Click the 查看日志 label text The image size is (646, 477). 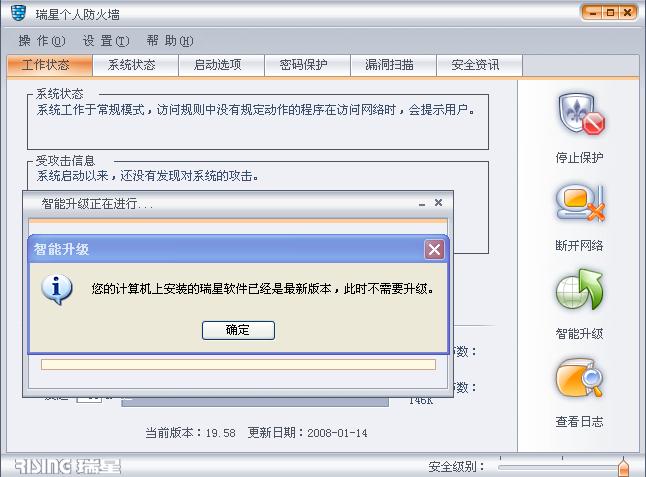pyautogui.click(x=579, y=422)
